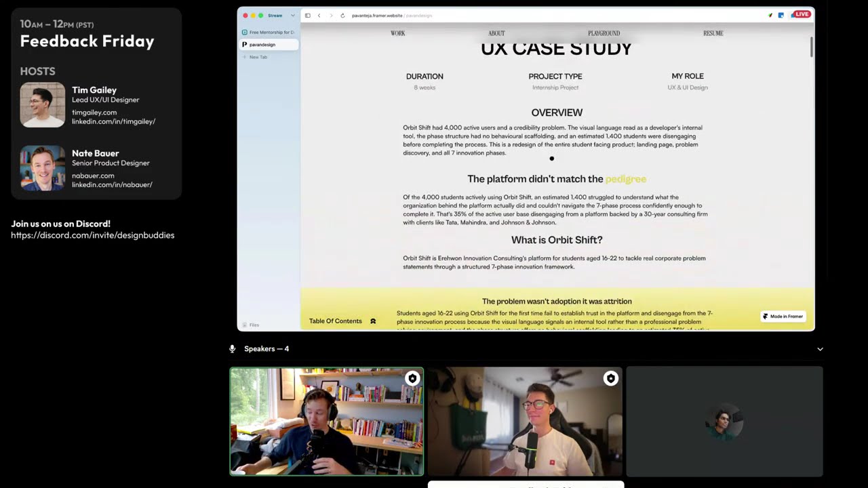Click the green checkmark extension icon
Viewport: 868px width, 488px height.
pyautogui.click(x=770, y=15)
